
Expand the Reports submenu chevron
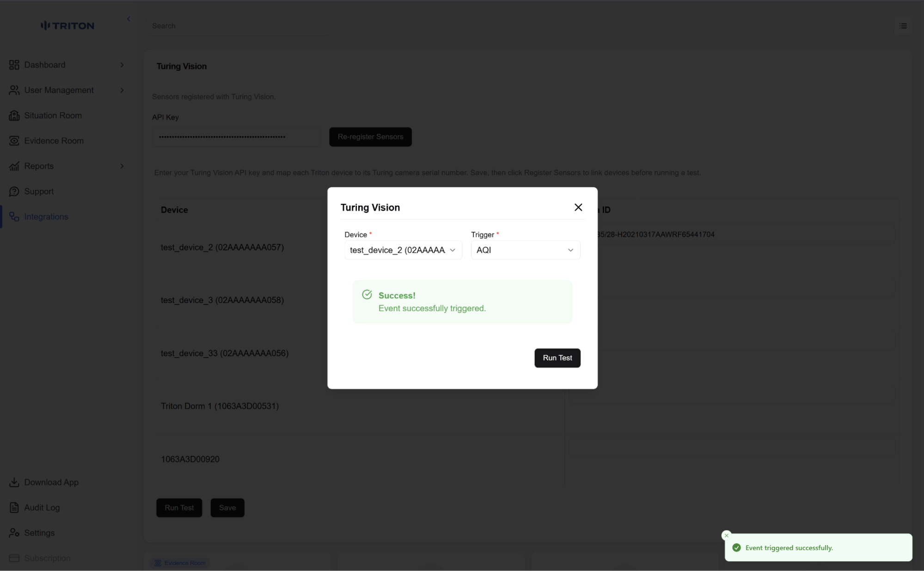coord(122,166)
